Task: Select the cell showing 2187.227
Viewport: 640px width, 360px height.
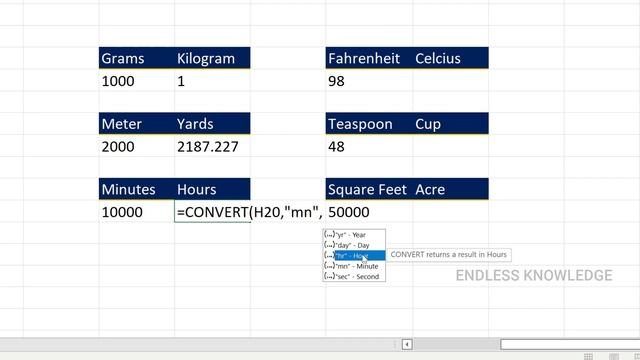Action: point(212,146)
